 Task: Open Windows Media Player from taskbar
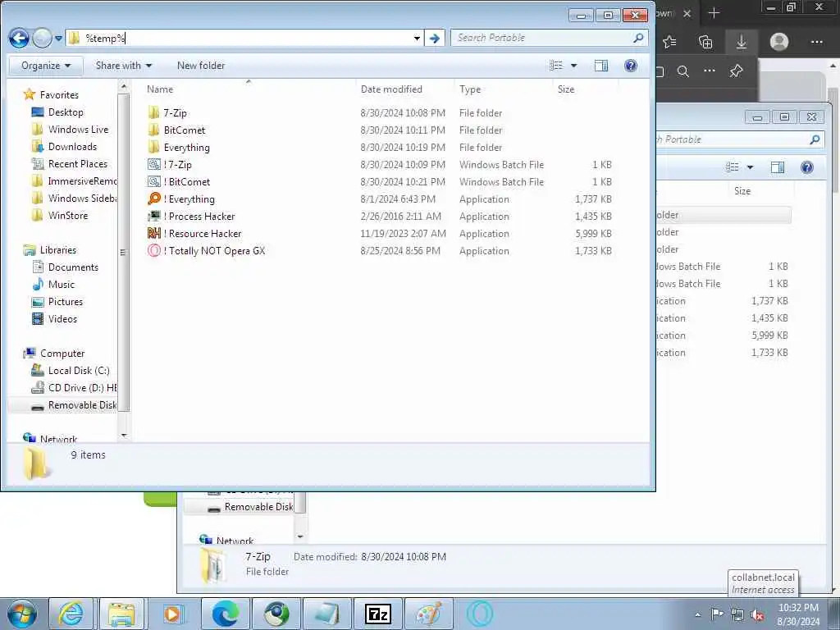[172, 614]
